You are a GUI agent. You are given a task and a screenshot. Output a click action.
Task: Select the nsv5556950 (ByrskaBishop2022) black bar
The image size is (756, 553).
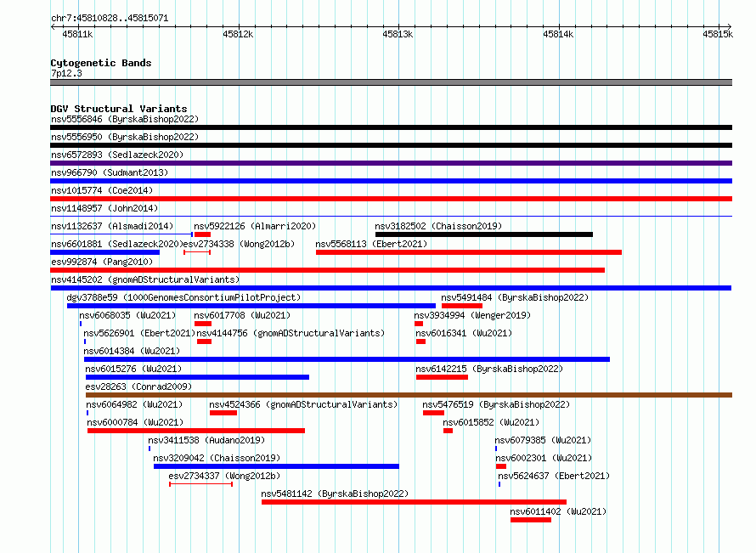tap(391, 145)
